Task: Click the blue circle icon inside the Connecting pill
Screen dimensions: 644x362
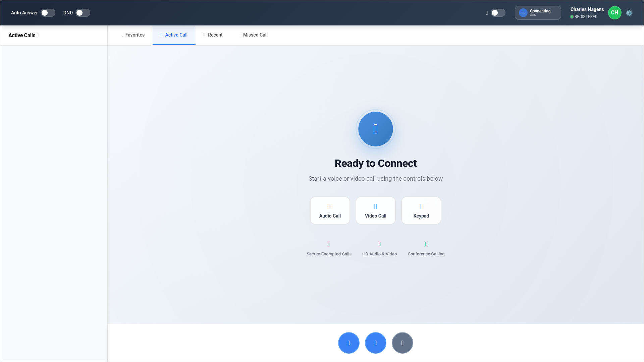Action: (523, 13)
